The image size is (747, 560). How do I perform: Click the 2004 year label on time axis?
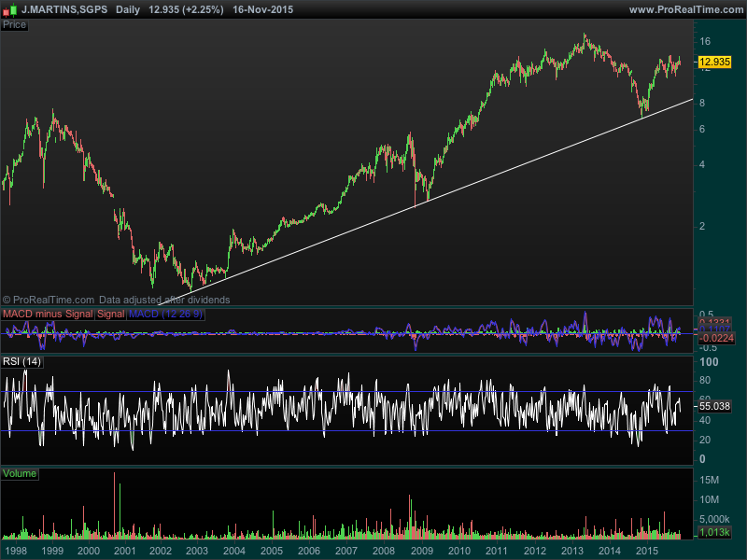(x=234, y=551)
